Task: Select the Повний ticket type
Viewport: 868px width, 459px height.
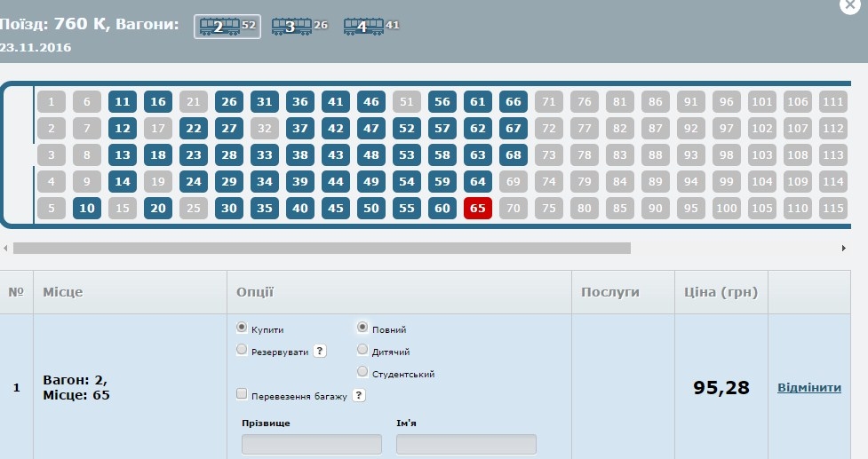Action: (362, 328)
